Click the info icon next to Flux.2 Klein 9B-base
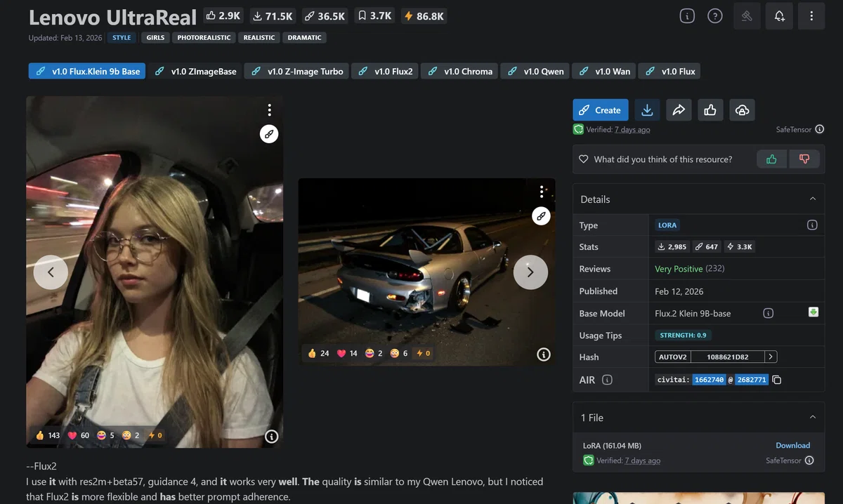 click(x=768, y=313)
